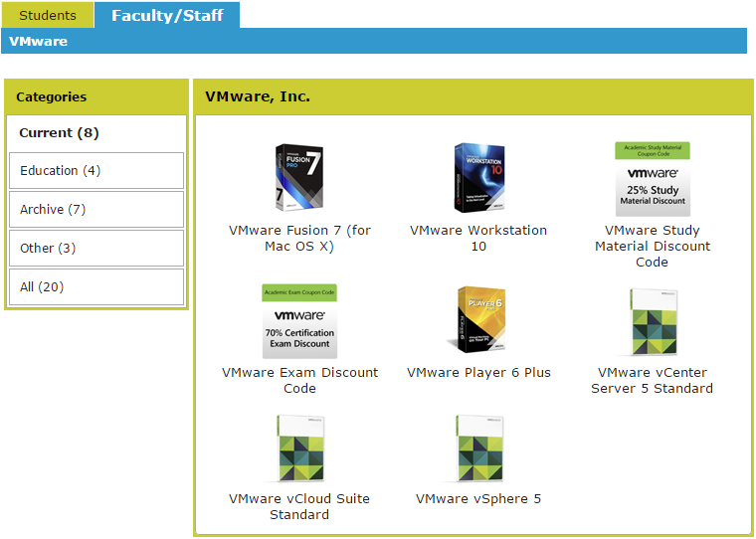Follow the VMware Player 6 Plus text link
The image size is (756, 539).
click(478, 373)
